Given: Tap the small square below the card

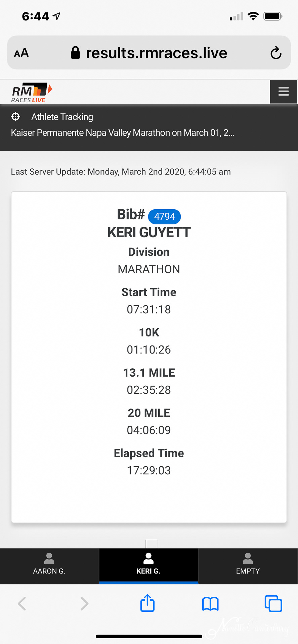Looking at the screenshot, I should click(x=152, y=544).
